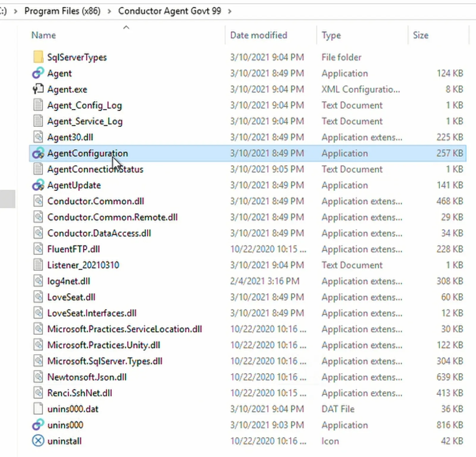This screenshot has width=476, height=457.
Task: Click the file name uninstall
Action: click(64, 441)
